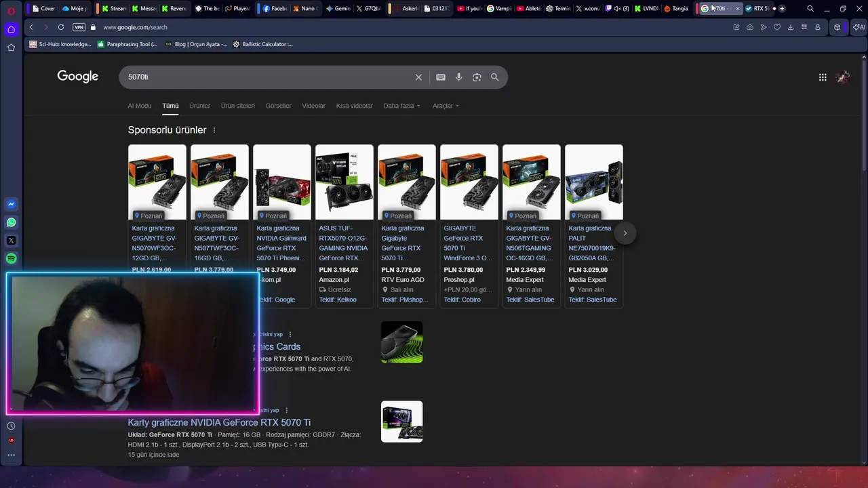Open the PALIT NE75070019K9 product link
868x488 pixels.
coord(592,243)
